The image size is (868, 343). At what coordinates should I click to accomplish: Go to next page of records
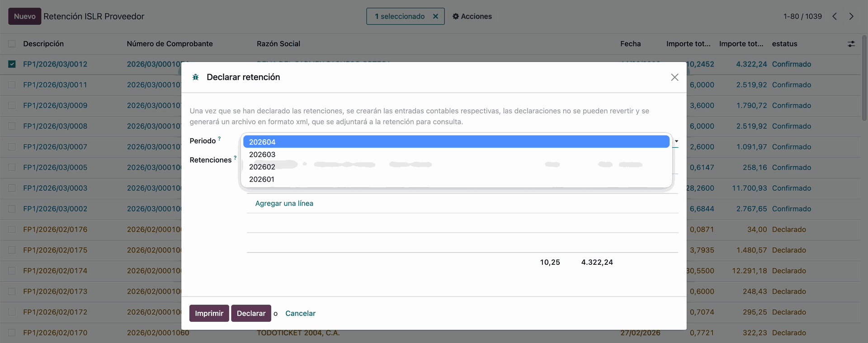point(851,16)
